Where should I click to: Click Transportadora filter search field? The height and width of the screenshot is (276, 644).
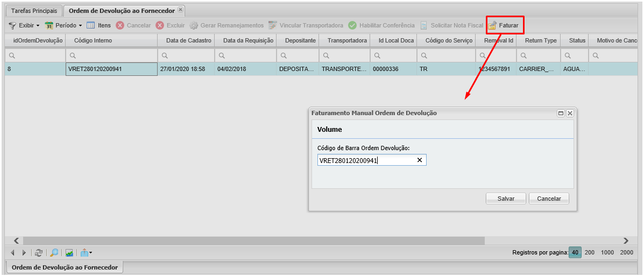[344, 55]
